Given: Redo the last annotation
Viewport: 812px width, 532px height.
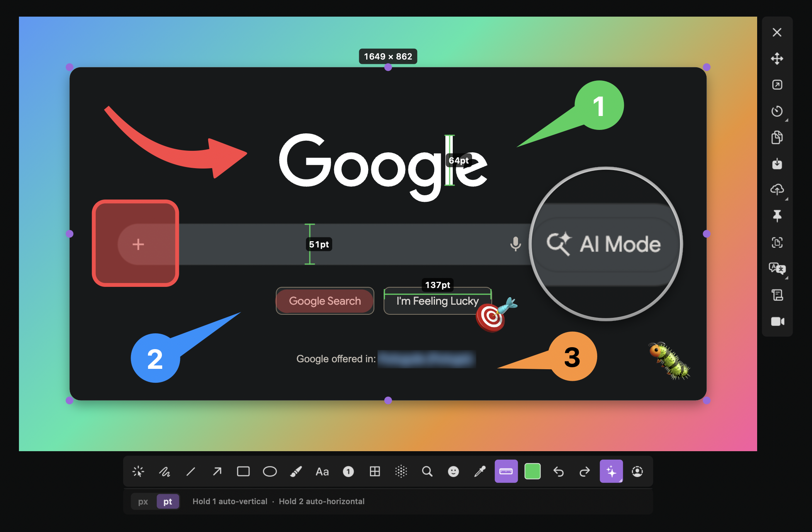Looking at the screenshot, I should pos(585,471).
